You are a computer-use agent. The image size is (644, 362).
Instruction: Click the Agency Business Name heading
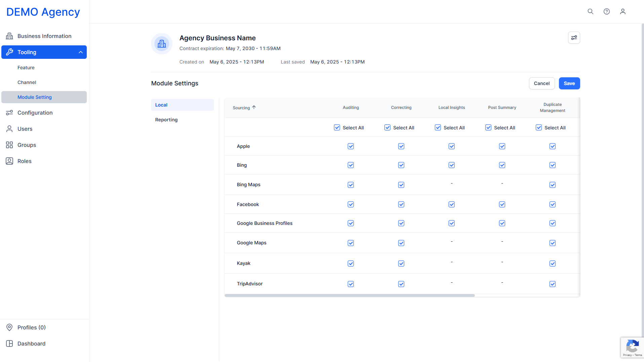[x=218, y=38]
